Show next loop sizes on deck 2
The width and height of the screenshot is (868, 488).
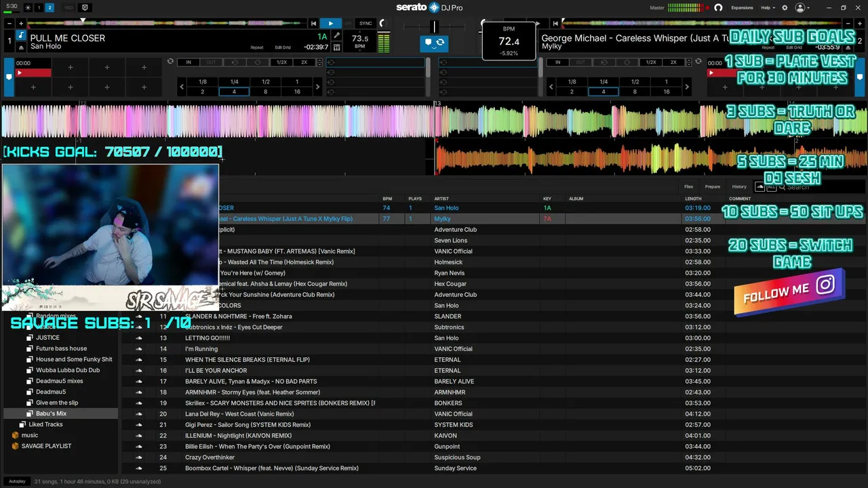[687, 87]
